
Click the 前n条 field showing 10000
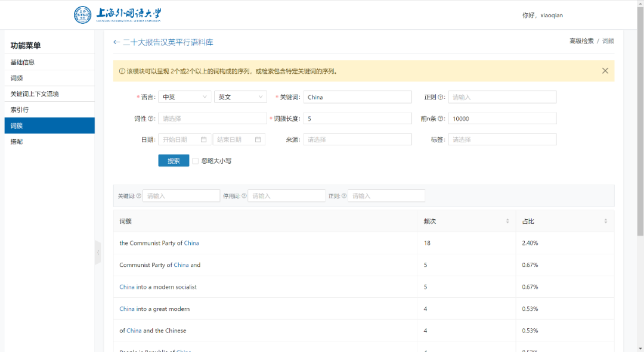tap(502, 119)
